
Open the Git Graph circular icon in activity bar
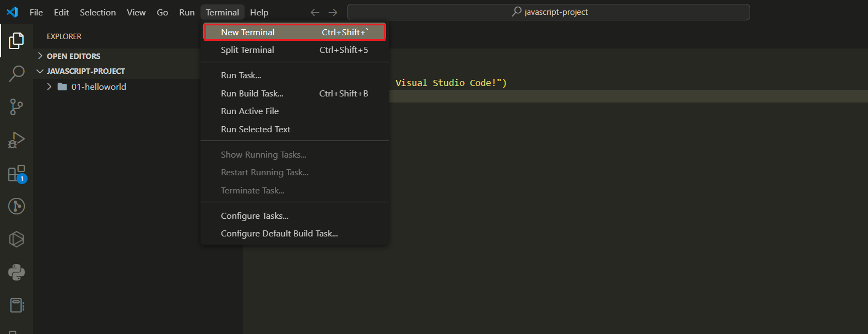pos(17,206)
